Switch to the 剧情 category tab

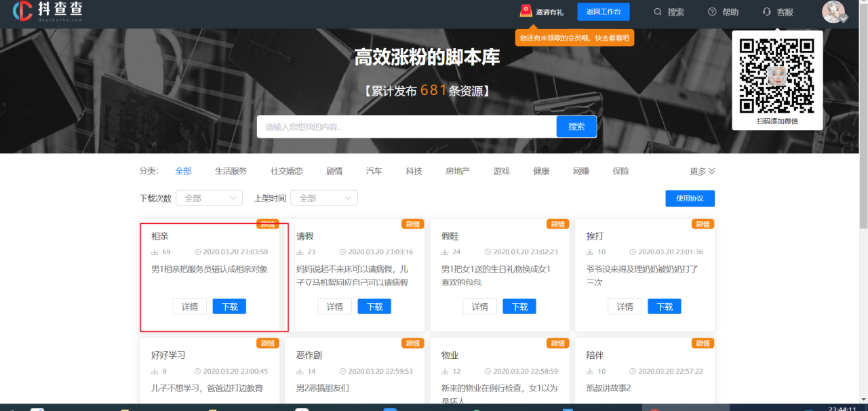[x=334, y=171]
